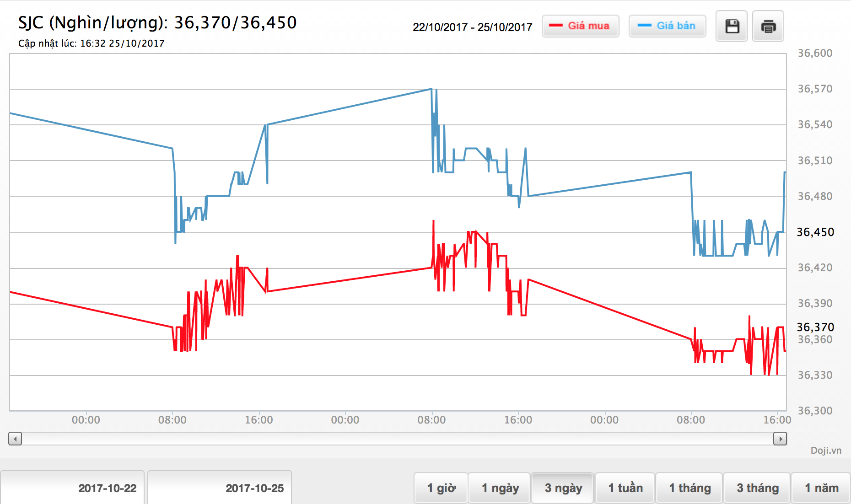The width and height of the screenshot is (851, 504).
Task: Click the scrollbar right arrow
Action: [x=780, y=439]
